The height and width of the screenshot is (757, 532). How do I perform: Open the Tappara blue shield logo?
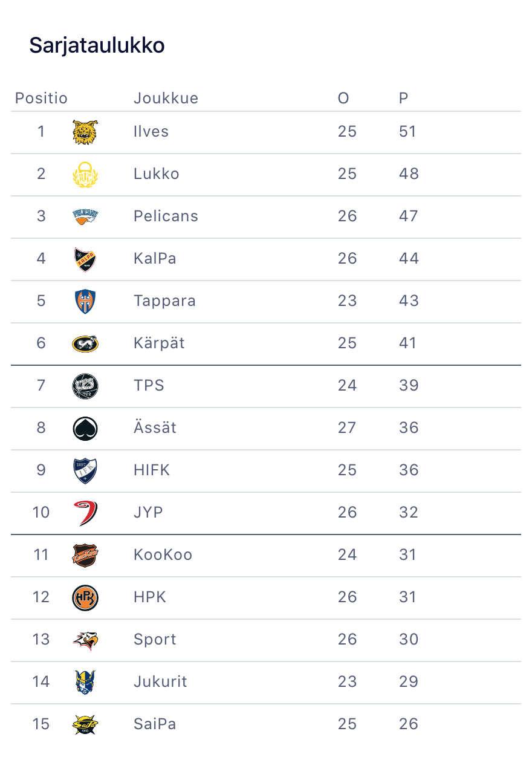[x=85, y=301]
